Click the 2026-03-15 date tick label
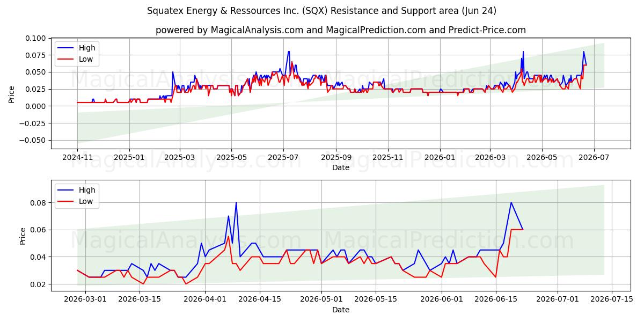 click(140, 300)
